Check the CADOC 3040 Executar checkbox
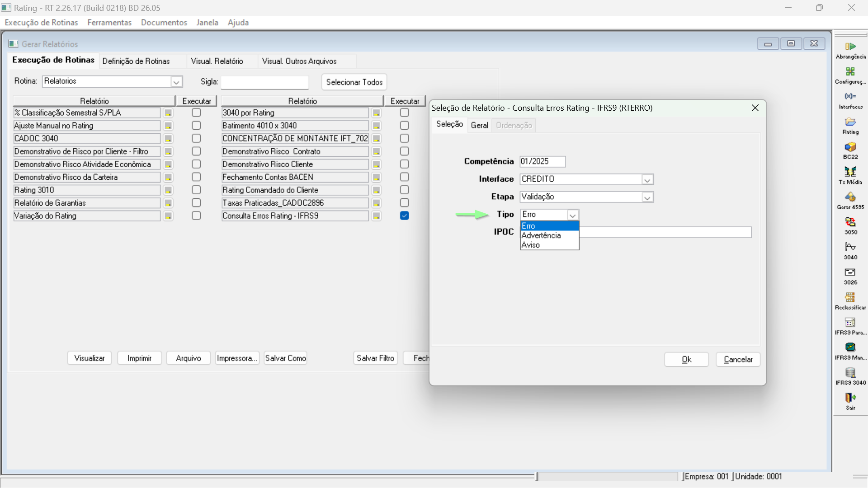This screenshot has height=488, width=868. click(196, 139)
